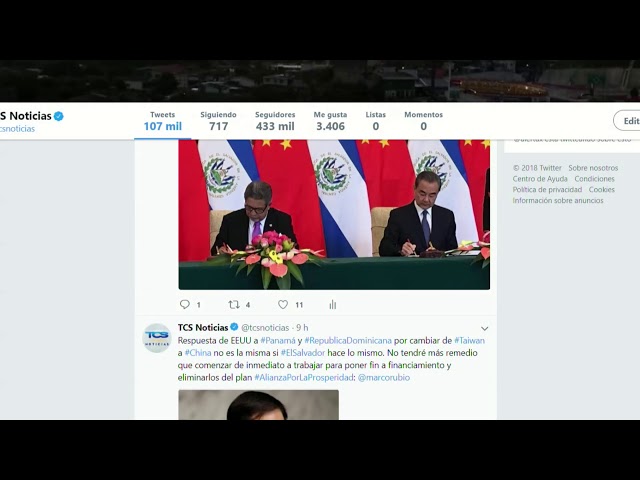Click the retweet count 4
Image resolution: width=640 pixels, height=480 pixels.
[x=248, y=305]
